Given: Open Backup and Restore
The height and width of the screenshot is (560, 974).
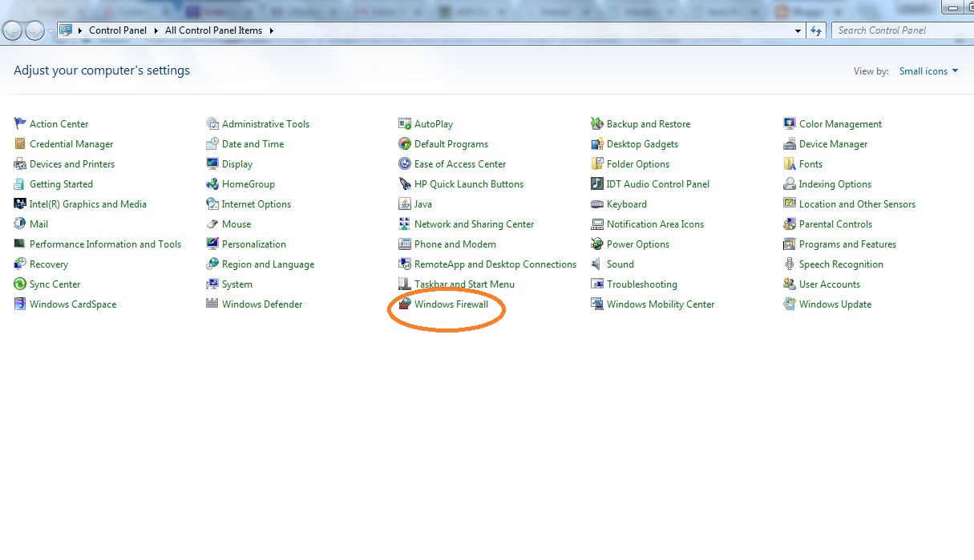Looking at the screenshot, I should tap(648, 123).
